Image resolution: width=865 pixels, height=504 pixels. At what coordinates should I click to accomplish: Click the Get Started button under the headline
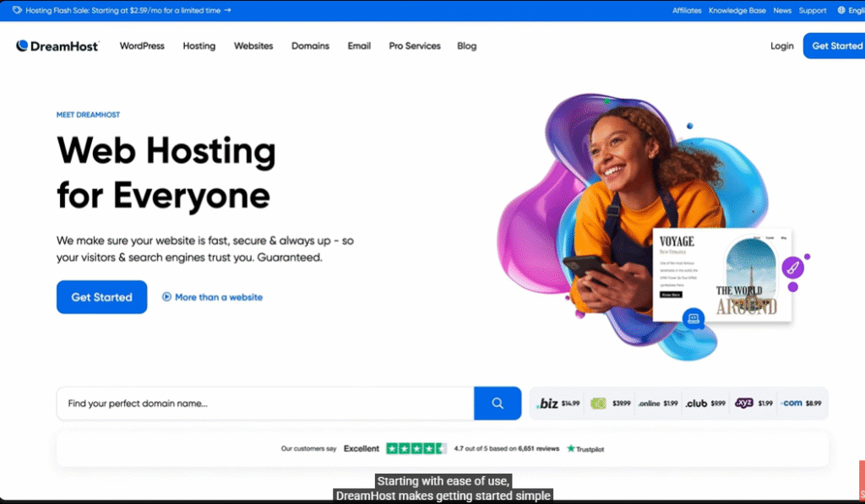click(x=101, y=297)
